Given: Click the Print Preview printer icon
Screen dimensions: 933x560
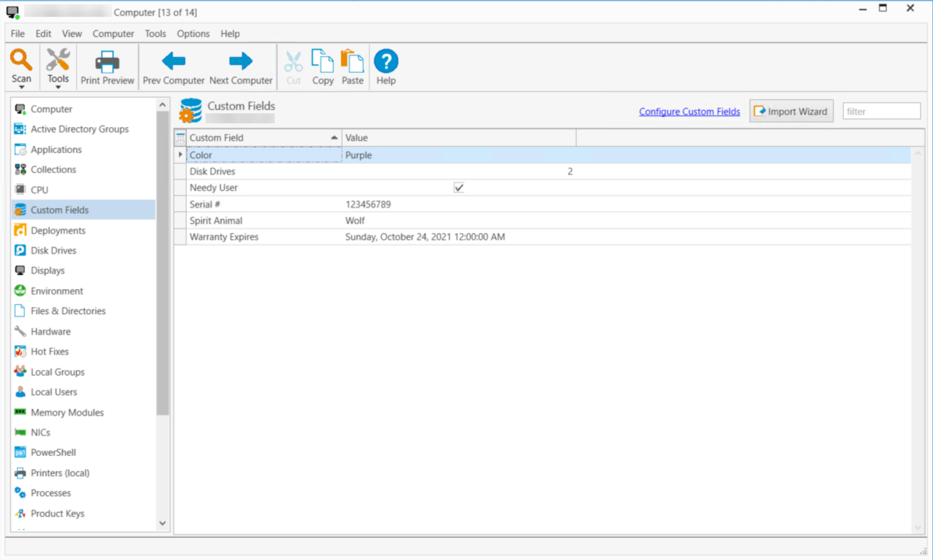Looking at the screenshot, I should click(107, 62).
